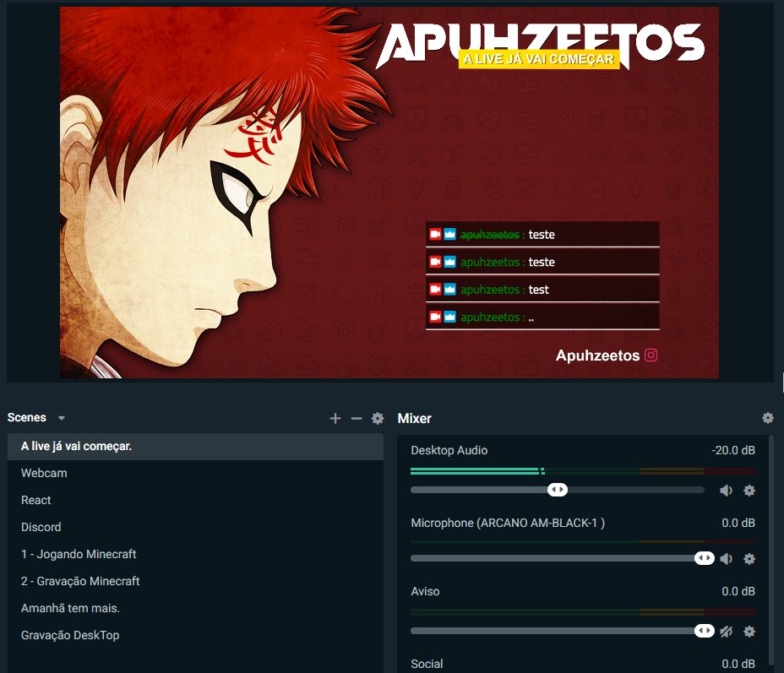Click the Scenes panel title
The height and width of the screenshot is (673, 784).
pos(26,418)
